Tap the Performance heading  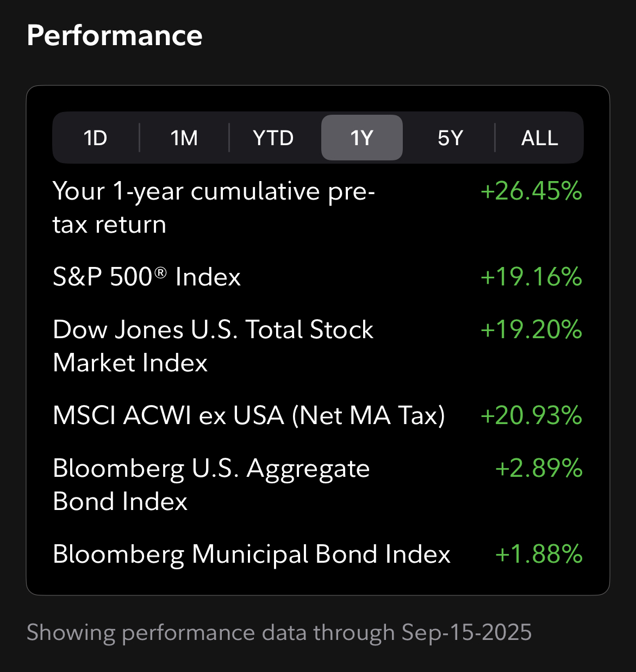pos(115,36)
